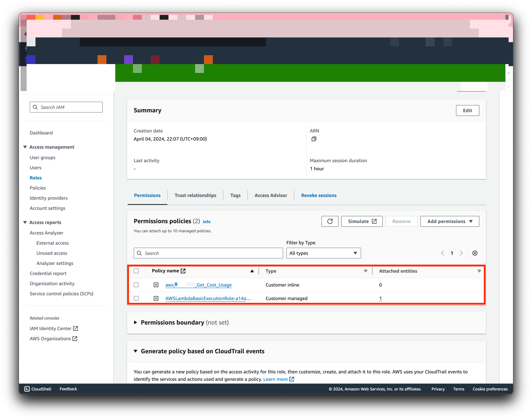This screenshot has height=419, width=532.
Task: Sort by the Type column arrow
Action: tap(365, 271)
